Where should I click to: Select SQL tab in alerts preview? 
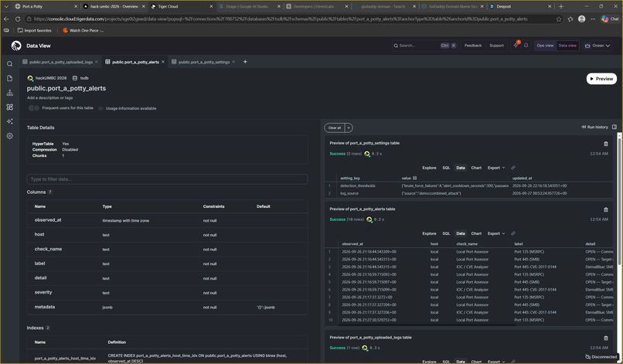pos(446,233)
